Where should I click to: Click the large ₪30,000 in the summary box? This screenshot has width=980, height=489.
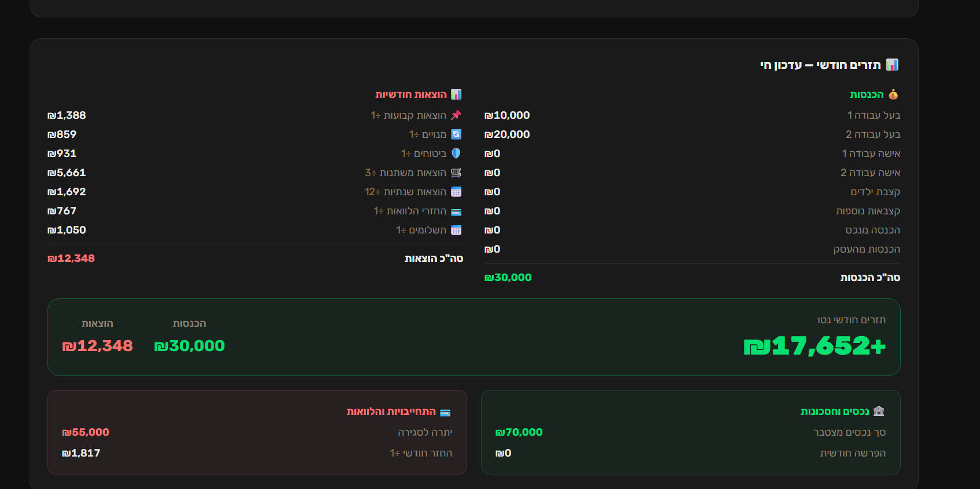189,346
